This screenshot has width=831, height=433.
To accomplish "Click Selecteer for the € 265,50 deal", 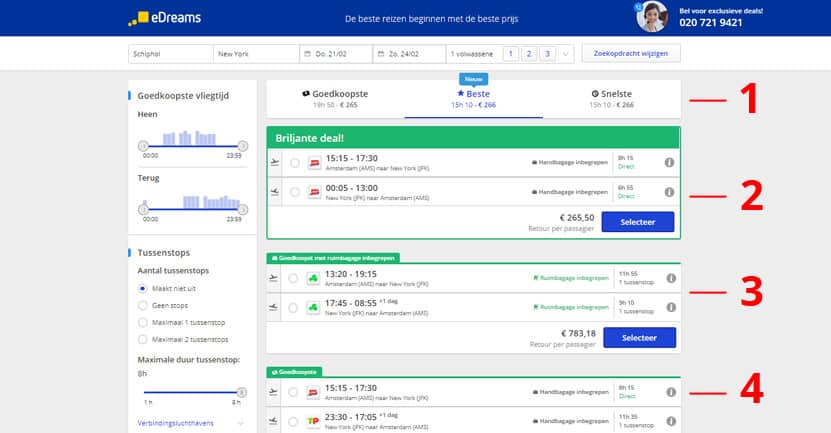I will [638, 222].
